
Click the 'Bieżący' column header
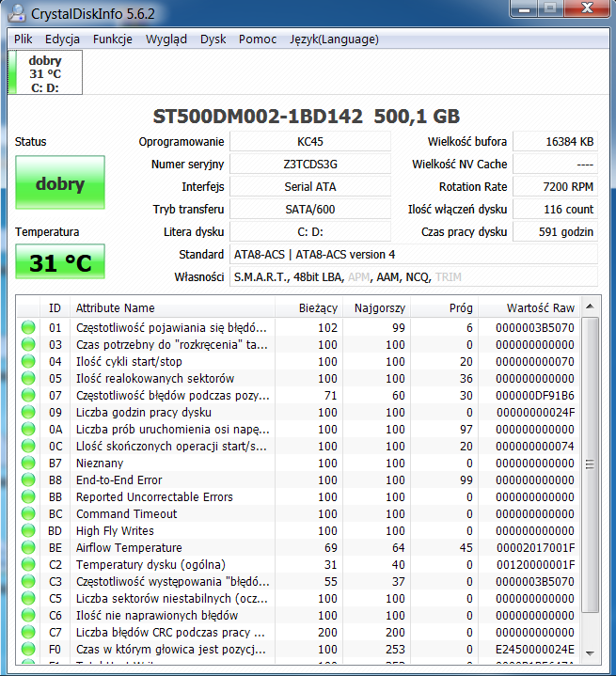tap(308, 307)
